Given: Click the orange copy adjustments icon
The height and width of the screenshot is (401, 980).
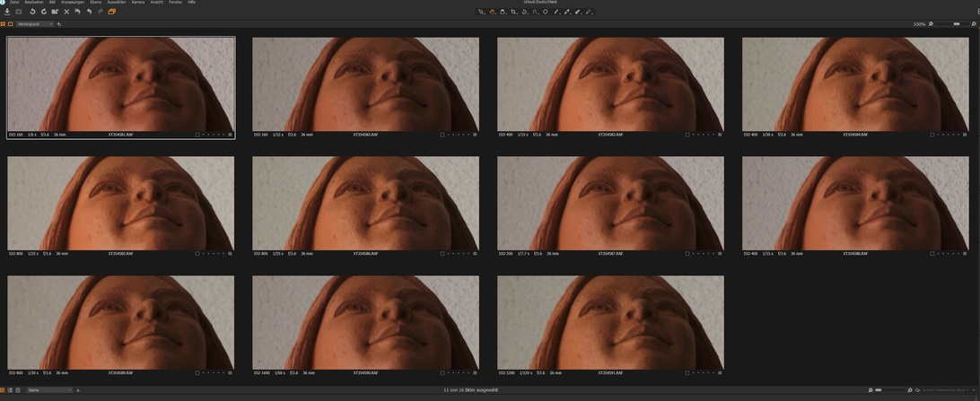Looking at the screenshot, I should tap(111, 12).
